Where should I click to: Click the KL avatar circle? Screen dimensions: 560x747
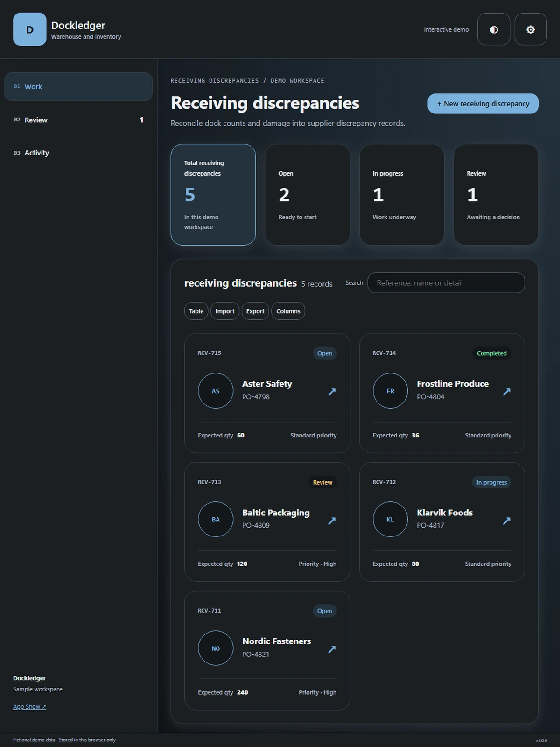tap(391, 519)
